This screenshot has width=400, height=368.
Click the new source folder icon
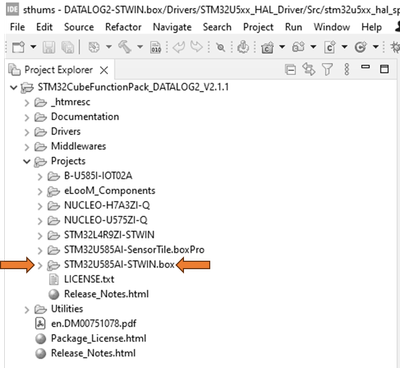(x=298, y=47)
